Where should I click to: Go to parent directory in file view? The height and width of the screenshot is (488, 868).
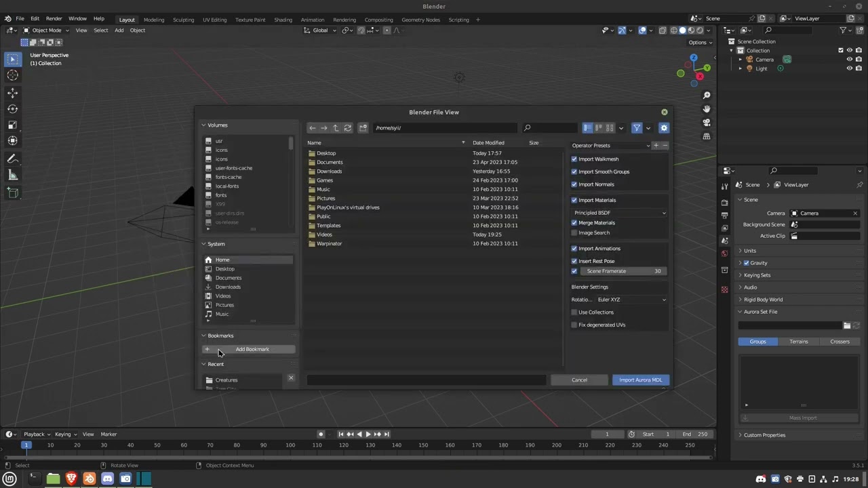point(336,128)
